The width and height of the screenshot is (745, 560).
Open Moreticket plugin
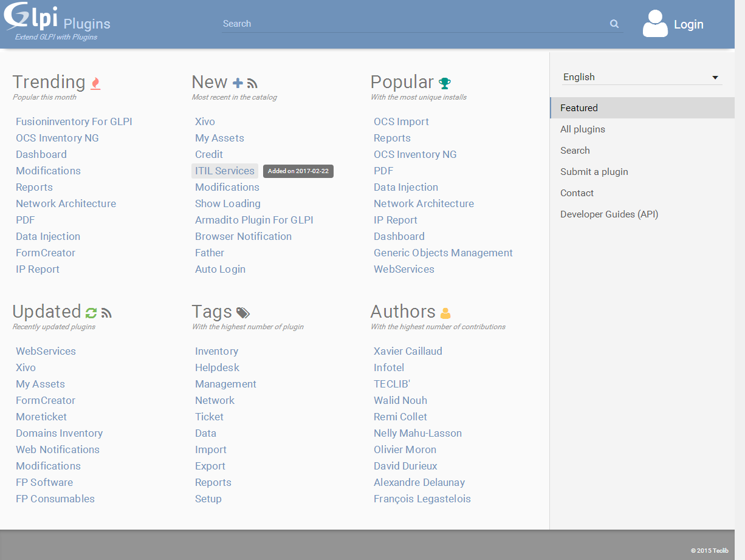(x=41, y=417)
